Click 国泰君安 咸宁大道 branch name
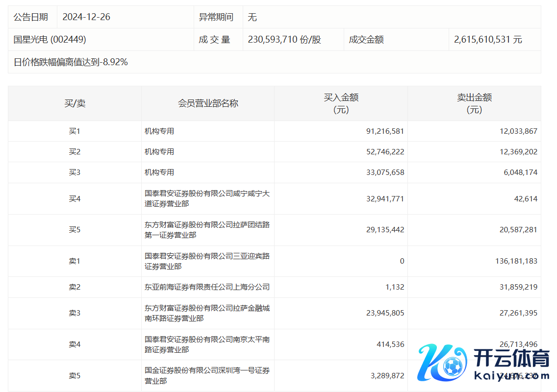The height and width of the screenshot is (392, 557). (207, 198)
